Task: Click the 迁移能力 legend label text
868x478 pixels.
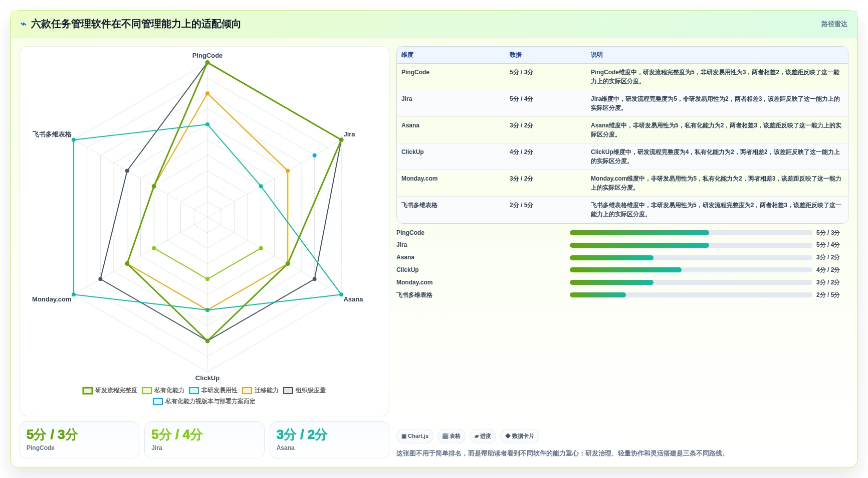Action: click(266, 390)
